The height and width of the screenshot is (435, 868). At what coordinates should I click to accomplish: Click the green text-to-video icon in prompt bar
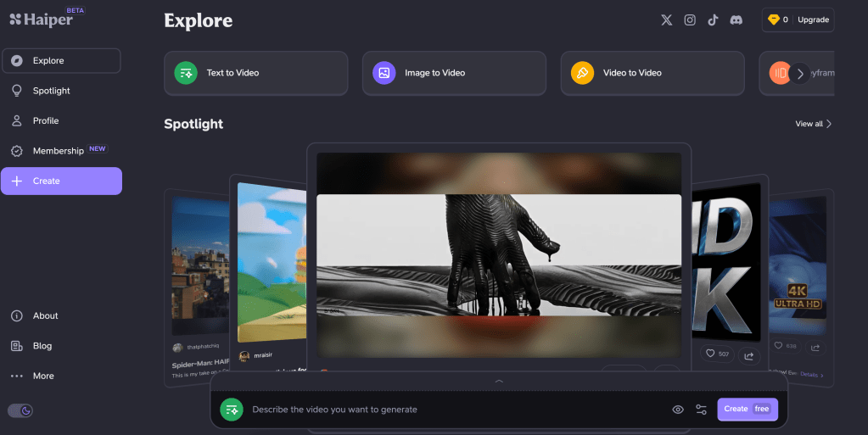(232, 410)
